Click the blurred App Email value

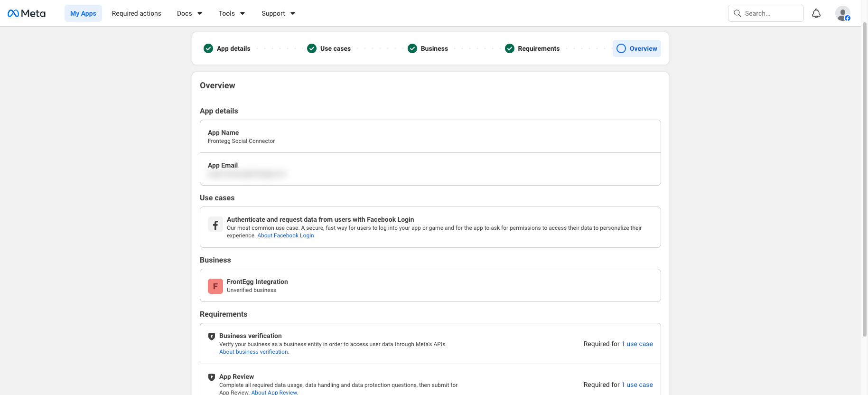247,174
